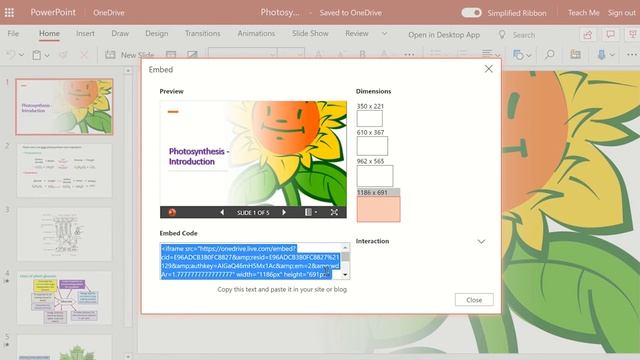The image size is (640, 360).
Task: Open the Comments icon
Action: point(611,35)
